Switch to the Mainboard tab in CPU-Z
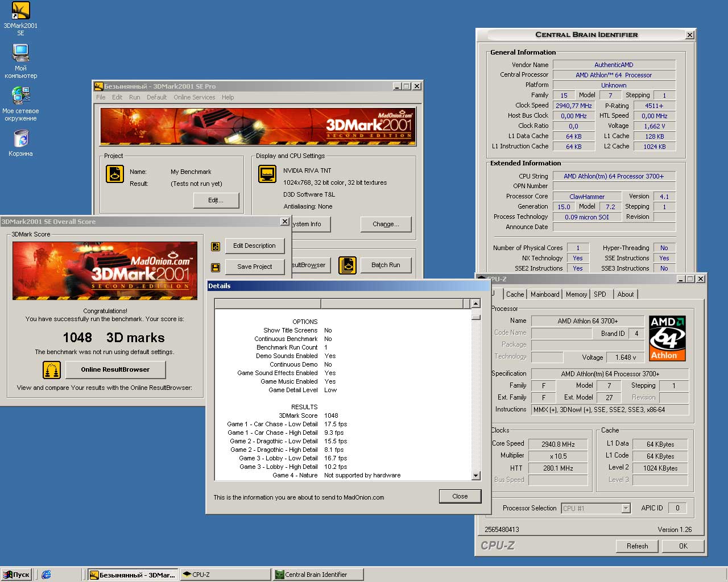Image resolution: width=728 pixels, height=582 pixels. click(x=545, y=294)
